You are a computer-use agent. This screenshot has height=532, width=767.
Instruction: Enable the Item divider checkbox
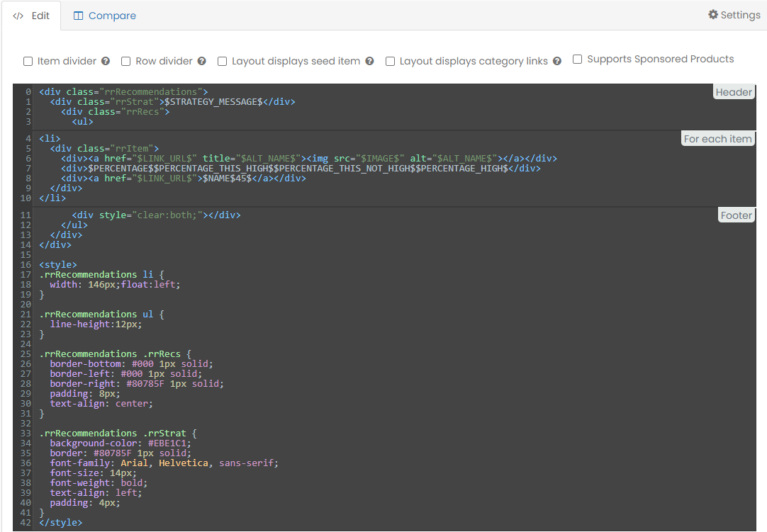coord(28,61)
